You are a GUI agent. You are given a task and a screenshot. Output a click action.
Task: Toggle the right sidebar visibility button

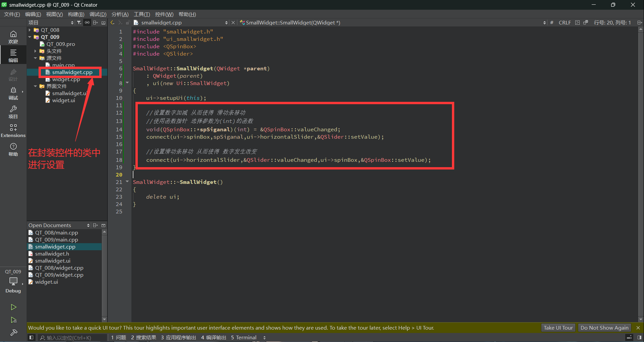pyautogui.click(x=639, y=337)
